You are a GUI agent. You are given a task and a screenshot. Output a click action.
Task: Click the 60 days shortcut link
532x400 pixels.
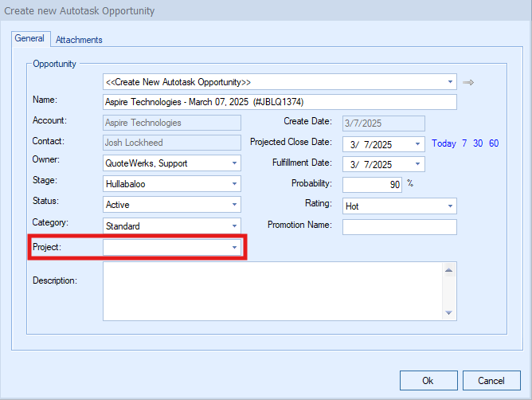pyautogui.click(x=494, y=144)
